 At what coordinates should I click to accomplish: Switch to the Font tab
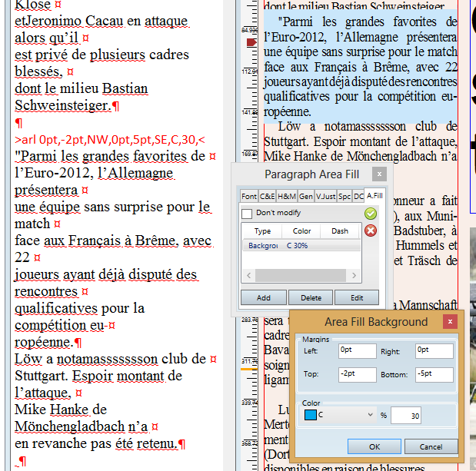click(x=249, y=197)
